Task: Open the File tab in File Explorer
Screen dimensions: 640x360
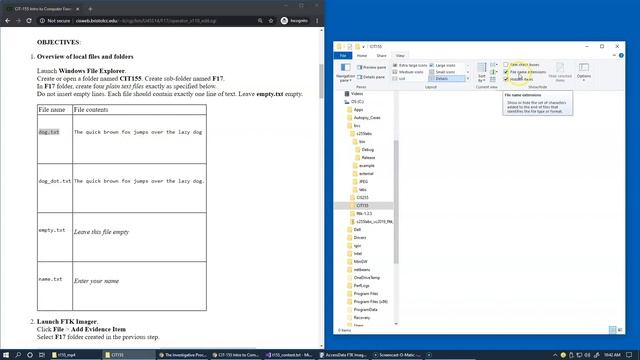Action: tap(343, 56)
